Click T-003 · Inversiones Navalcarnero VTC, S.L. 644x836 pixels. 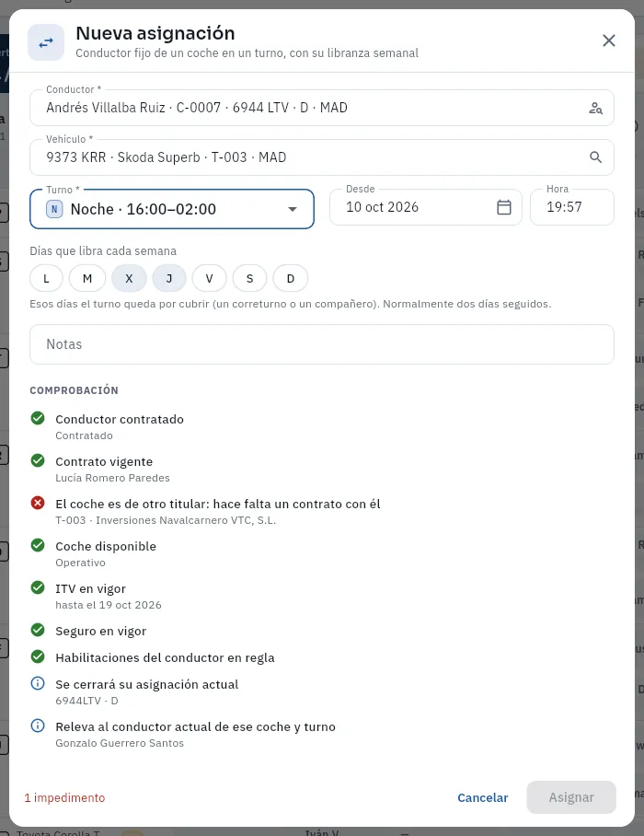point(166,520)
